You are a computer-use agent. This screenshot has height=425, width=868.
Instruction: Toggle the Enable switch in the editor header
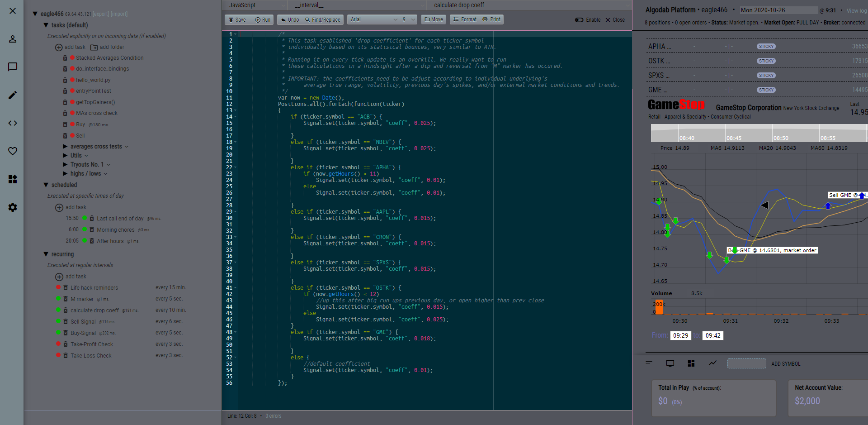[579, 20]
